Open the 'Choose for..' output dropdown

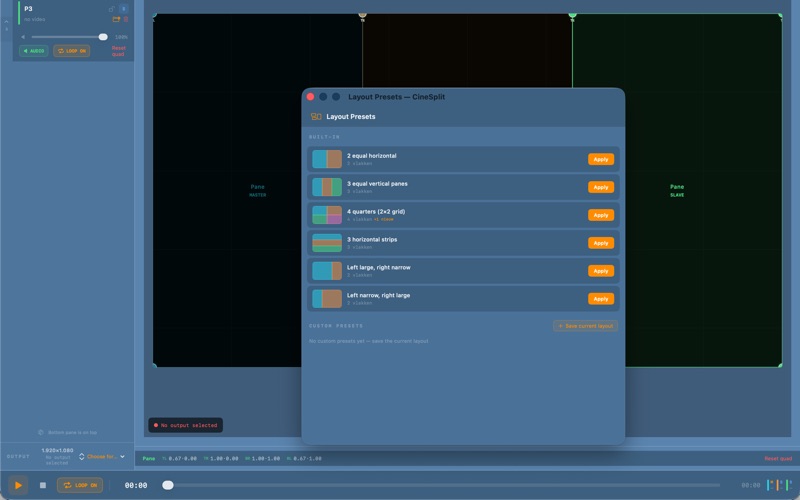click(x=106, y=457)
